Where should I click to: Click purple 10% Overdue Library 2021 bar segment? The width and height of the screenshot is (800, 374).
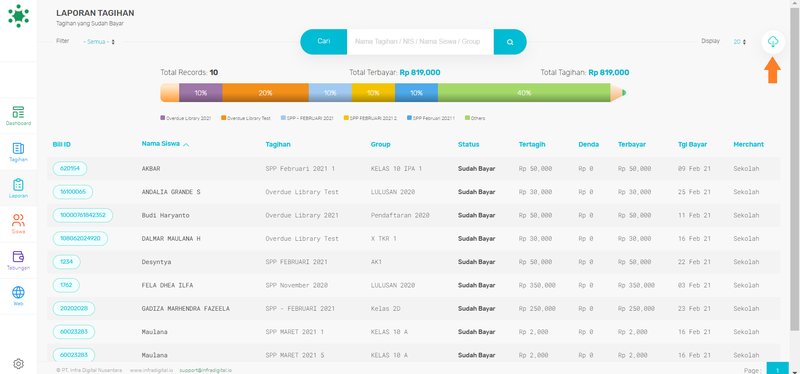(201, 93)
